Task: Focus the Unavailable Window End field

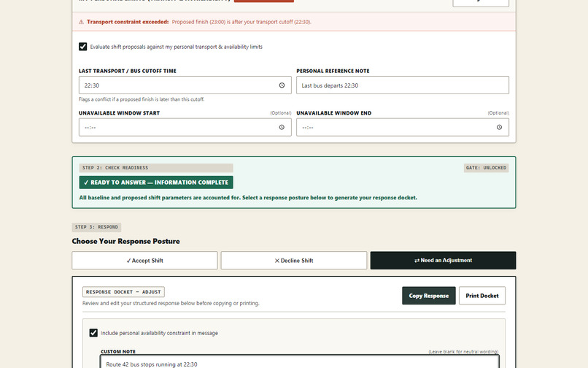Action: tap(403, 127)
